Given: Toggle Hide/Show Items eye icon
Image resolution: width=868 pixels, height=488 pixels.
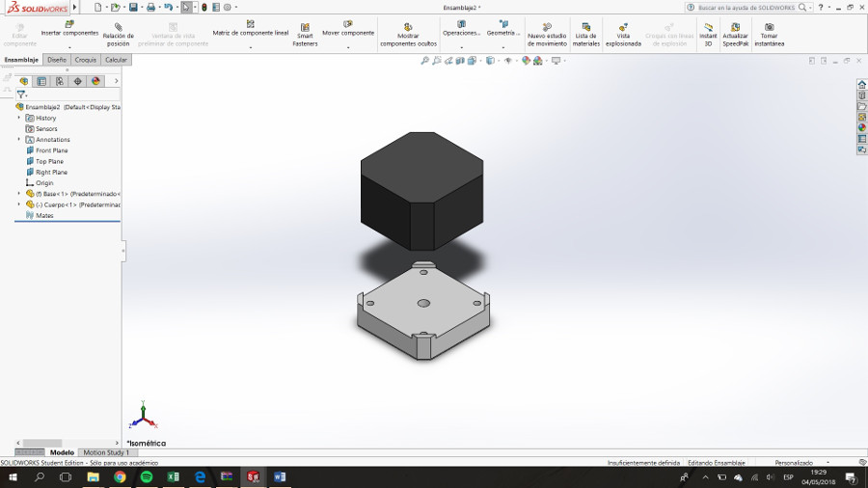Looking at the screenshot, I should pos(507,61).
